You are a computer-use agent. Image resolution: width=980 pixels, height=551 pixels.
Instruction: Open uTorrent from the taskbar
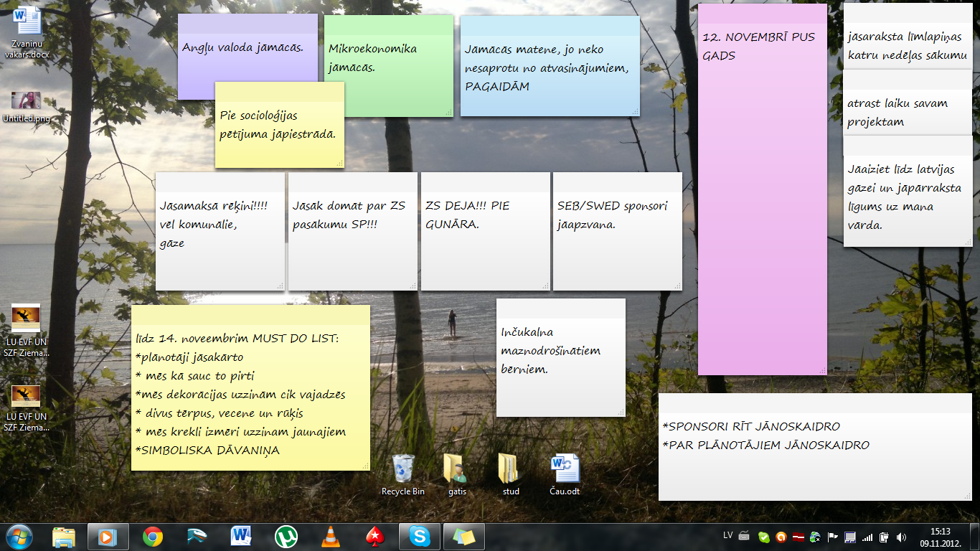(x=286, y=537)
